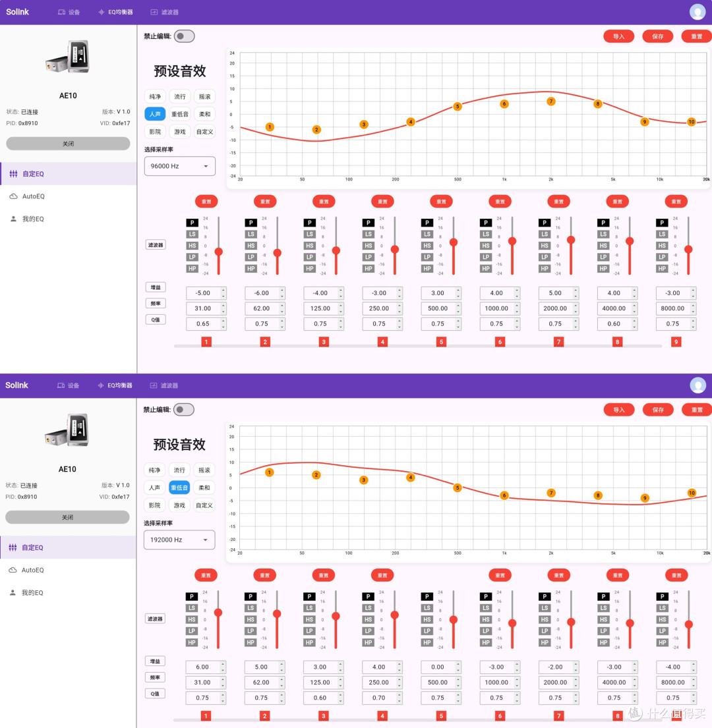
Task: Reset band 2 with 重置 above it, upper screen
Action: coord(265,202)
